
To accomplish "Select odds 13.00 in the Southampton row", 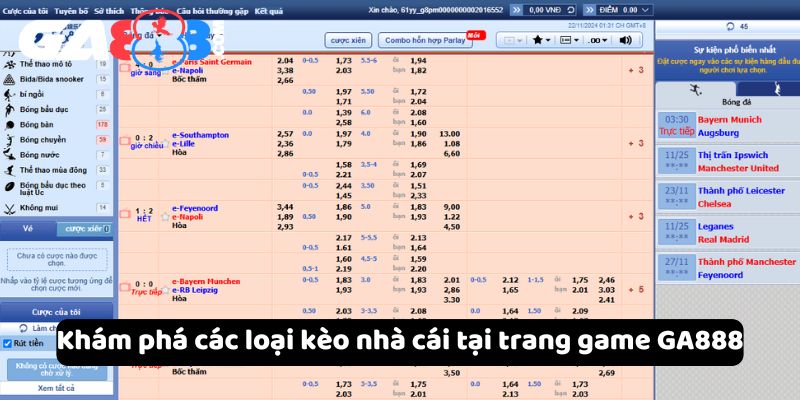I will (449, 134).
